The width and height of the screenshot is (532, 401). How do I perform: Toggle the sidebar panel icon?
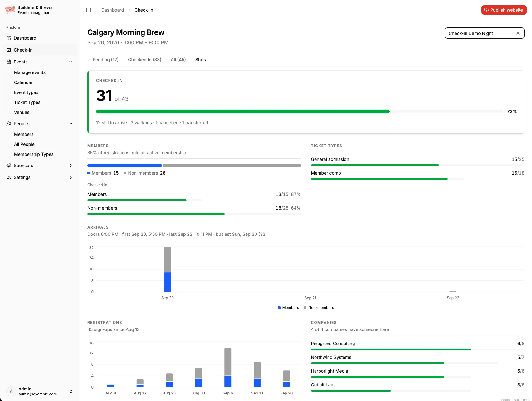[89, 10]
